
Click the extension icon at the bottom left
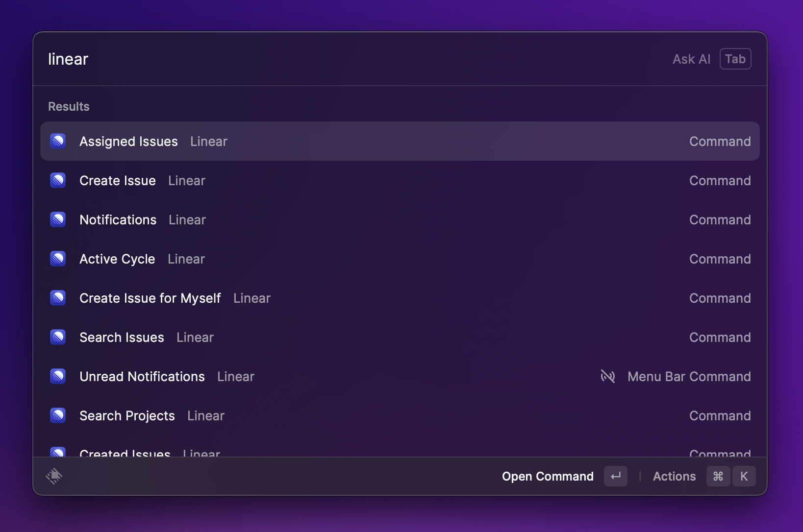pos(54,476)
